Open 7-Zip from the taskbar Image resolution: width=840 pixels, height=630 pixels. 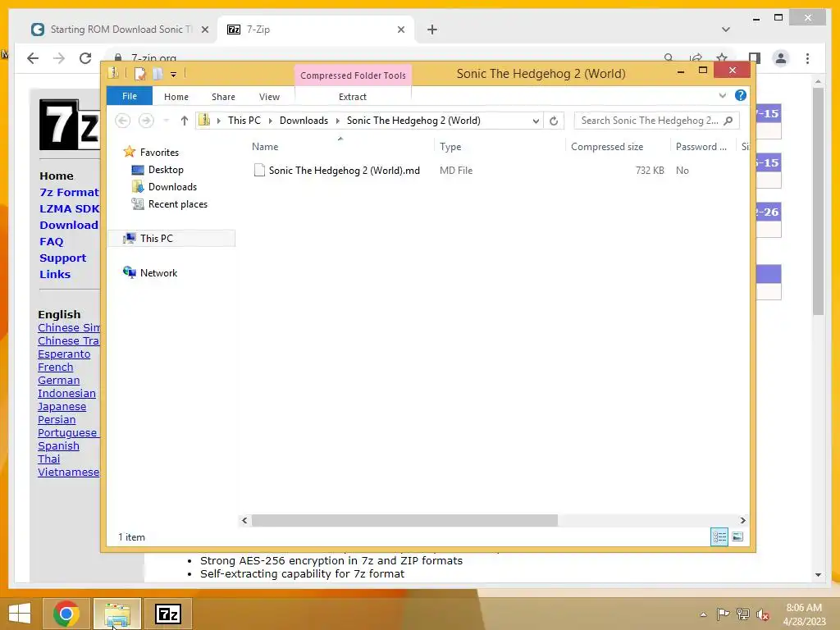167,614
